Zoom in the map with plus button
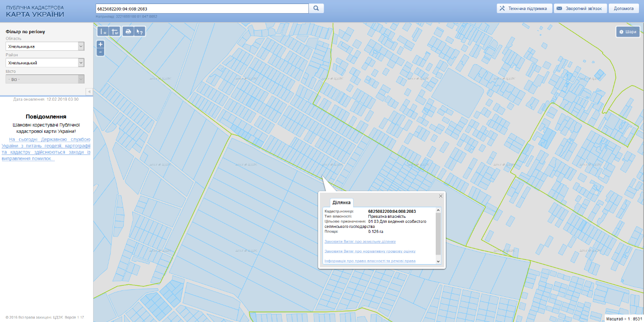The image size is (644, 322). click(101, 44)
